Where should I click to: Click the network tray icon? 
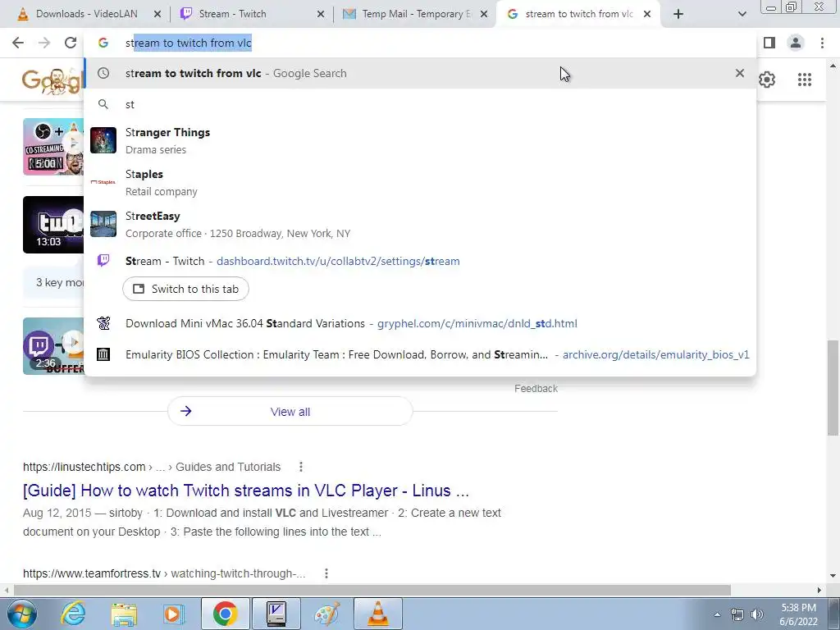(x=737, y=614)
